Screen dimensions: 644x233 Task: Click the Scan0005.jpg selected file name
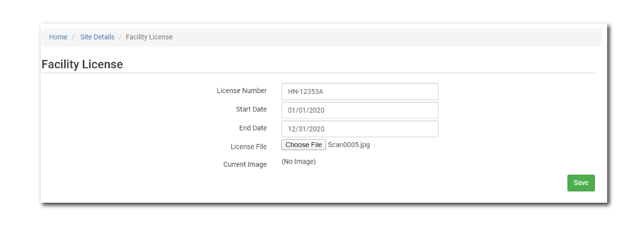click(349, 145)
